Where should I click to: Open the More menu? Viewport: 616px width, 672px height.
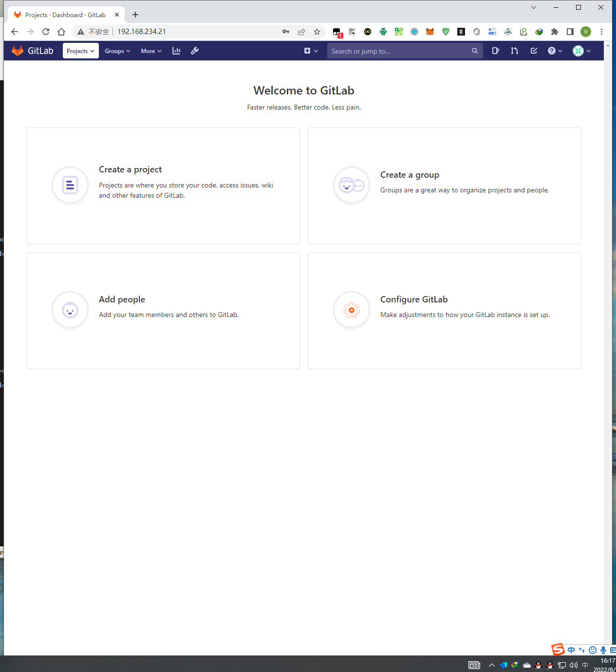151,51
